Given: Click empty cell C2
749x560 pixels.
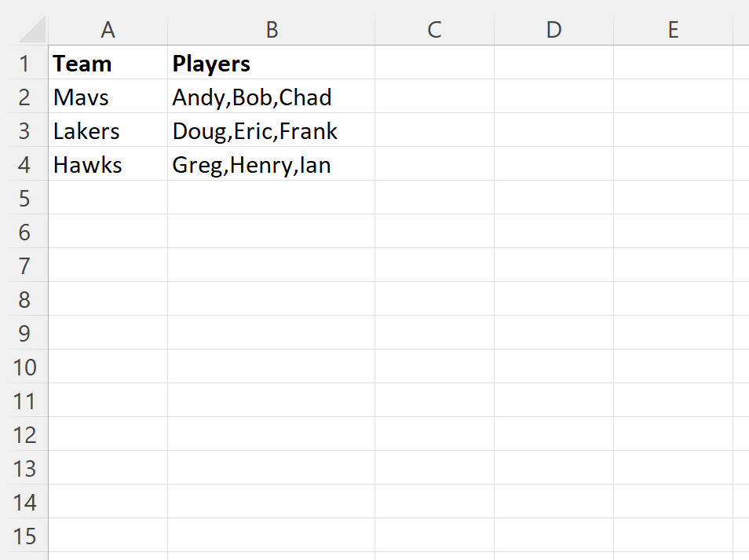Looking at the screenshot, I should click(435, 97).
